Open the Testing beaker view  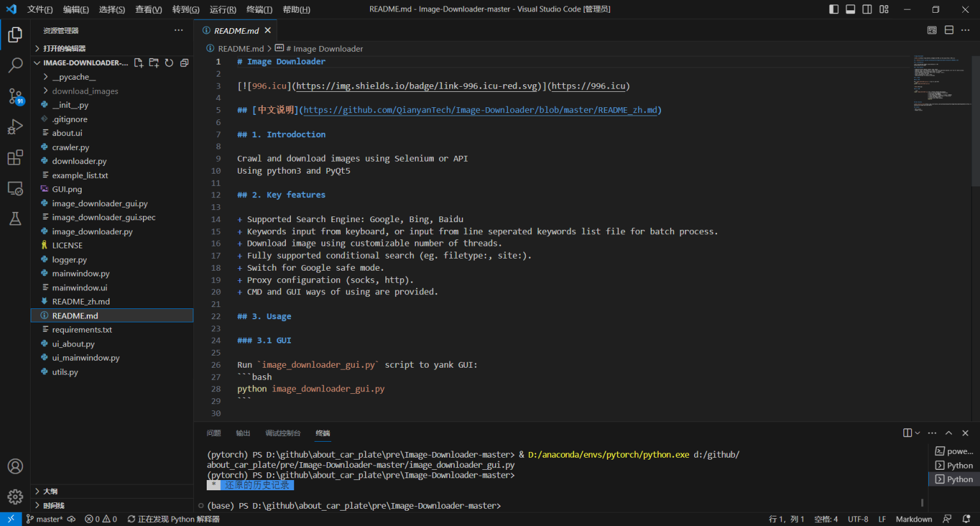15,219
